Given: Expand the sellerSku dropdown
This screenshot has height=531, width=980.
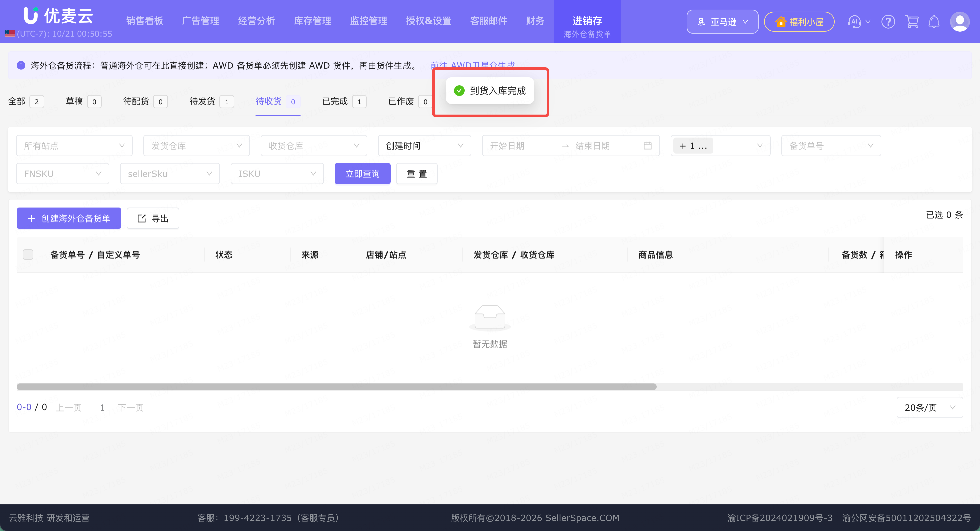Looking at the screenshot, I should click(170, 174).
